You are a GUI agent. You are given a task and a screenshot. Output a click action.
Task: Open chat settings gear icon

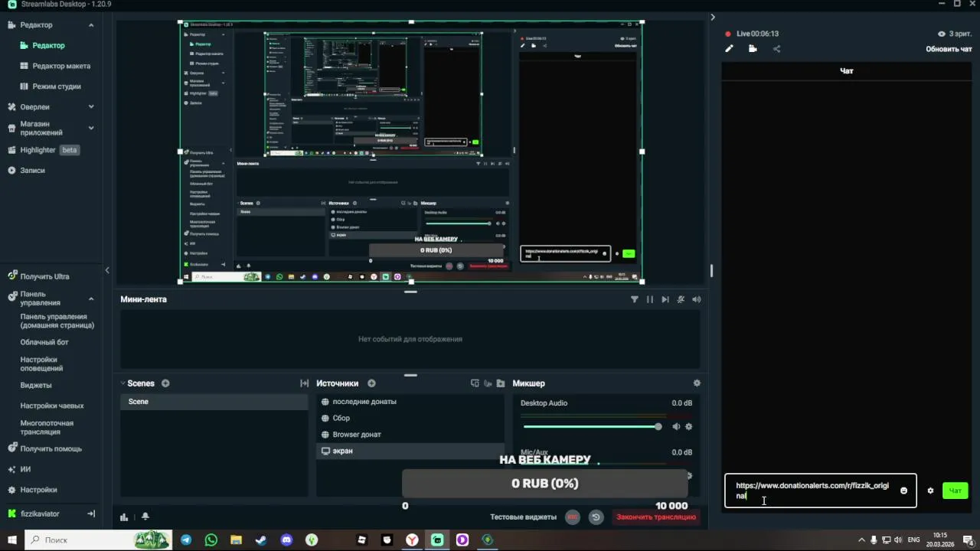(930, 491)
